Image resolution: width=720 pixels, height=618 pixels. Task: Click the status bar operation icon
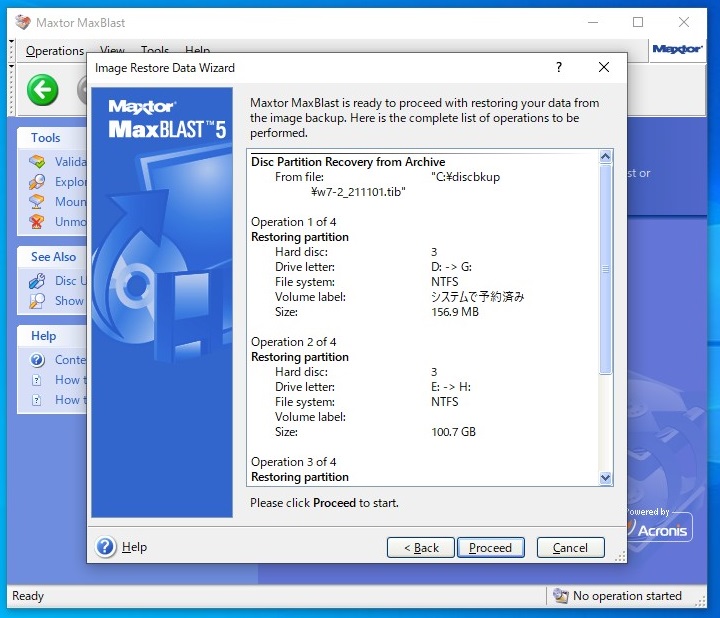click(560, 596)
